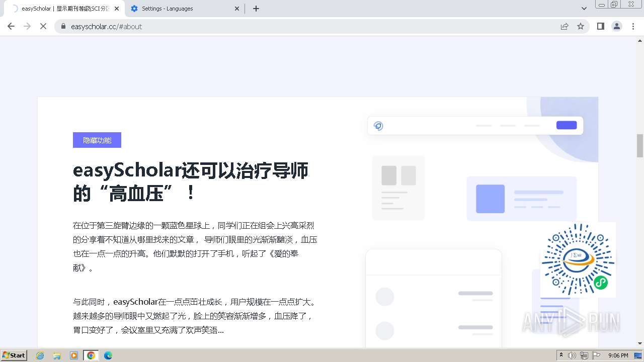Switch to the easyScholar tab
Screen dimensions: 644x362
(64, 9)
